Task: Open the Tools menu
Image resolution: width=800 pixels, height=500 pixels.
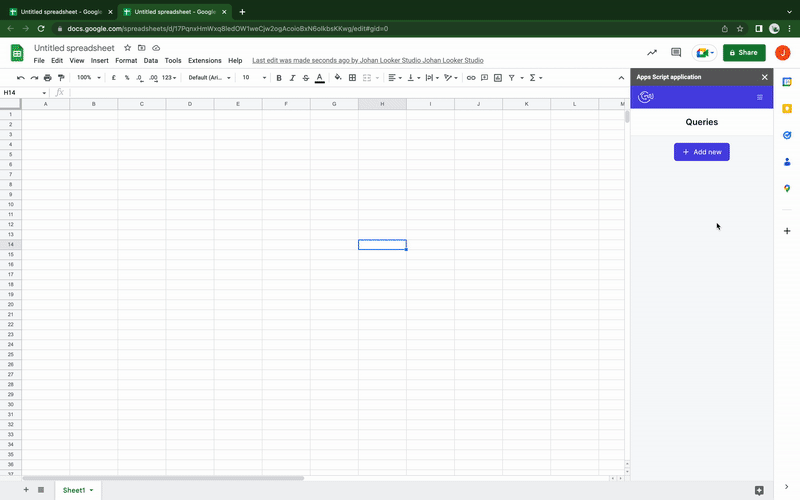Action: pos(173,61)
